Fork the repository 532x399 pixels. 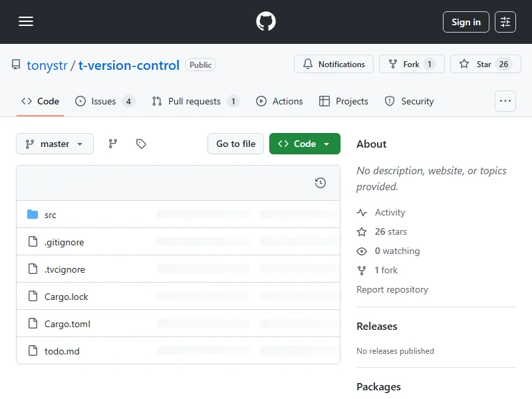coord(411,65)
